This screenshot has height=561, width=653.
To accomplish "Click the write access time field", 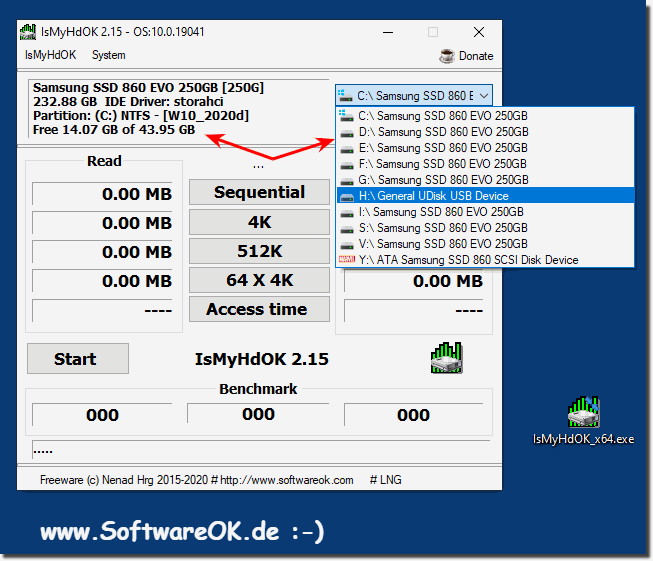I will click(x=414, y=310).
